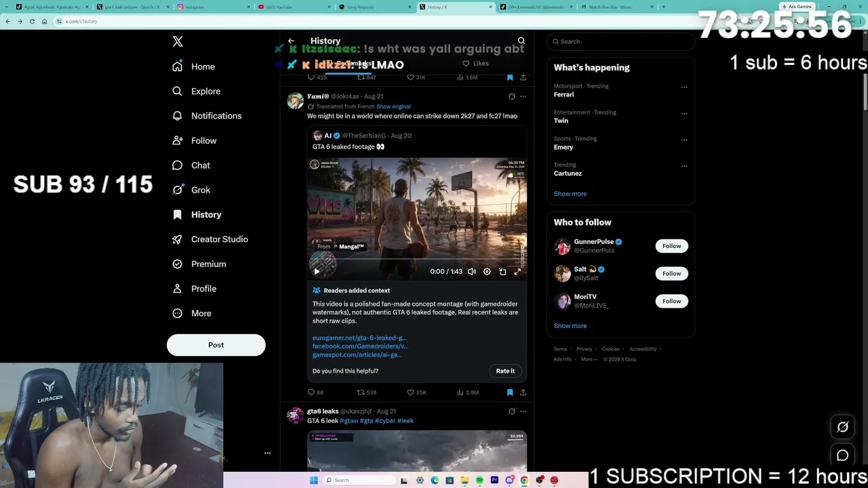The width and height of the screenshot is (868, 488).
Task: Switch to the YouTube browser tab
Action: point(294,7)
